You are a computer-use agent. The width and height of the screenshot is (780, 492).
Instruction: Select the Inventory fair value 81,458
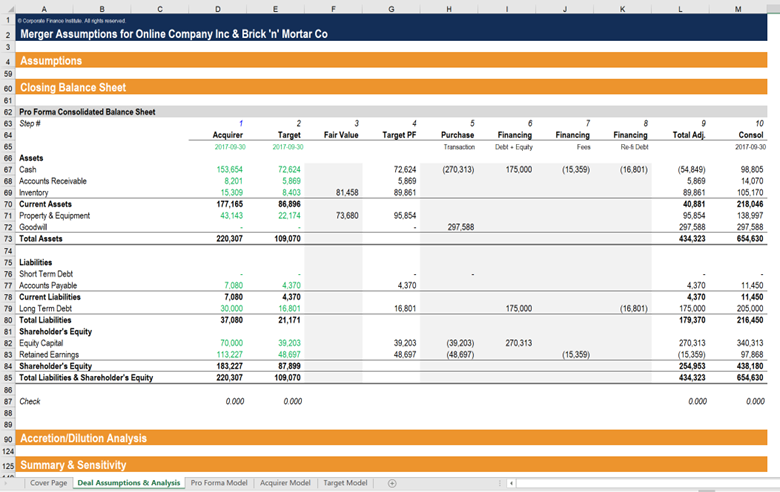click(347, 193)
